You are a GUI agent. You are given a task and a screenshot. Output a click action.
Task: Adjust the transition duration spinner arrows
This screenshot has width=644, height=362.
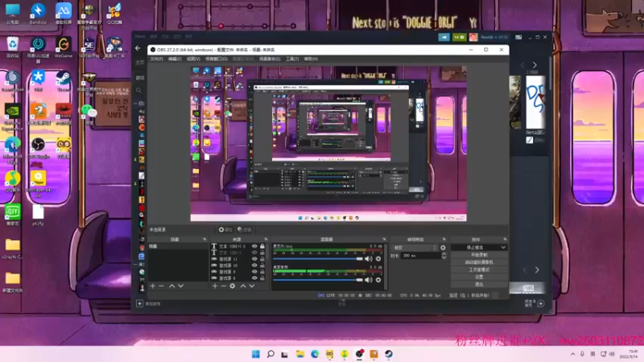pyautogui.click(x=444, y=255)
